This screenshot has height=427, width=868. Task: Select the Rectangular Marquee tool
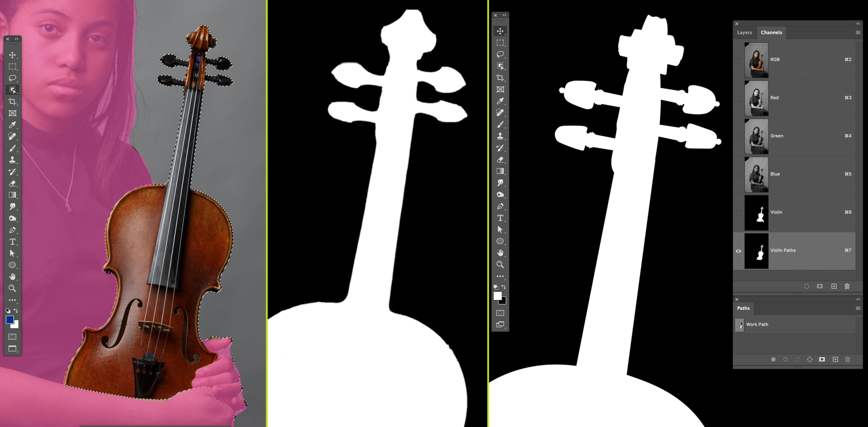[12, 67]
